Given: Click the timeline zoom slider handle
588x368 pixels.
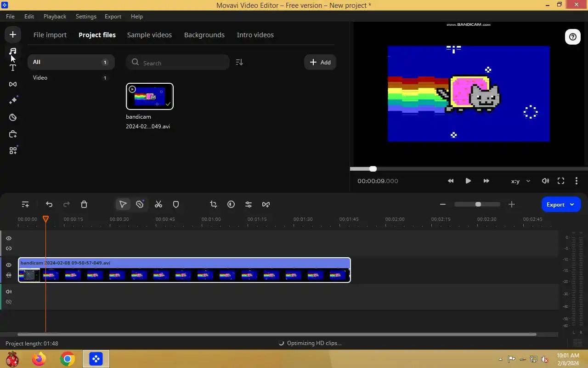Looking at the screenshot, I should [x=478, y=204].
